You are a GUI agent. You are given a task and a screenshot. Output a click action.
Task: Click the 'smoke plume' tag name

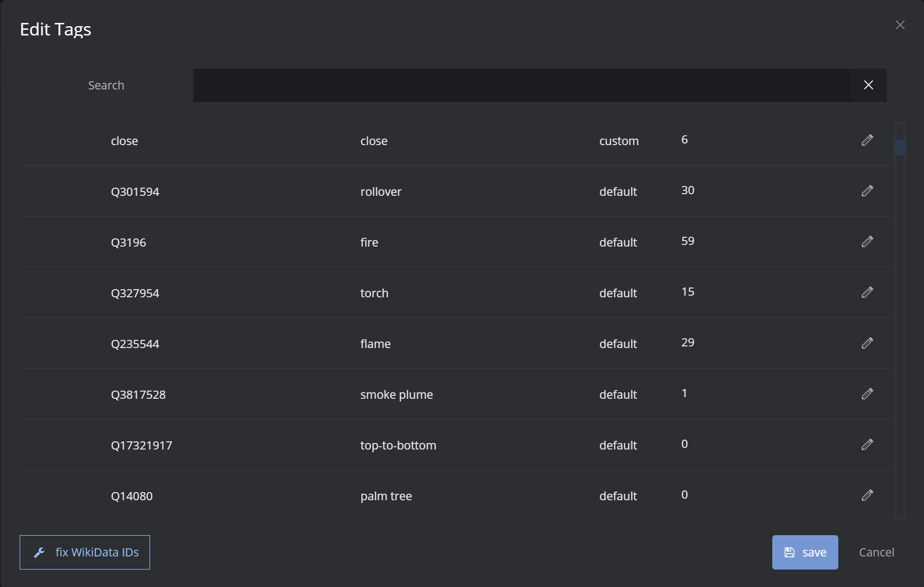pos(396,395)
